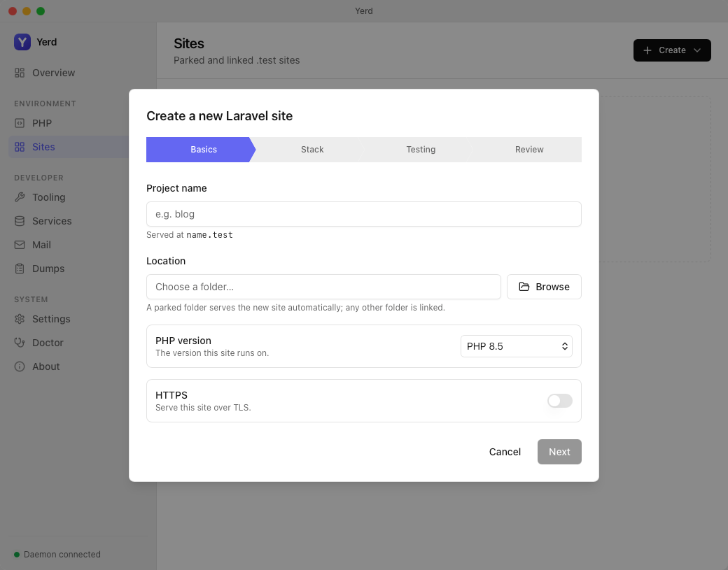Viewport: 728px width, 570px height.
Task: Click the Yerd logo icon
Action: tap(22, 42)
